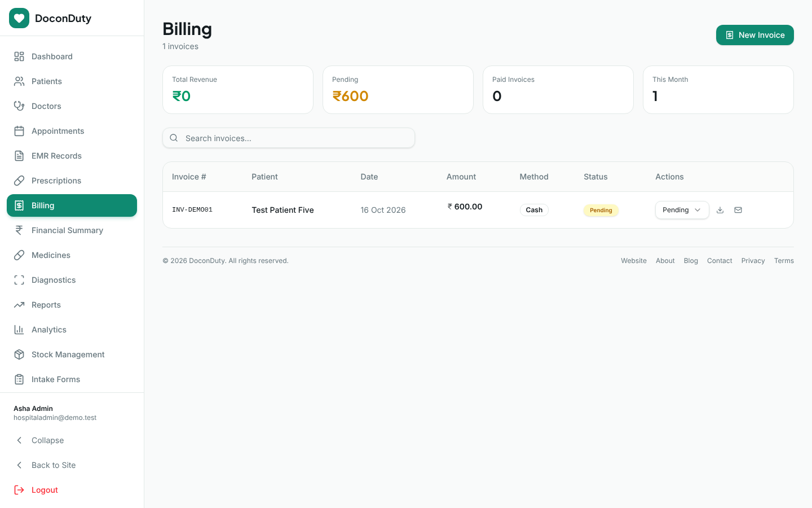Viewport: 812px width, 508px height.
Task: Open the Blog footer link
Action: click(x=691, y=261)
